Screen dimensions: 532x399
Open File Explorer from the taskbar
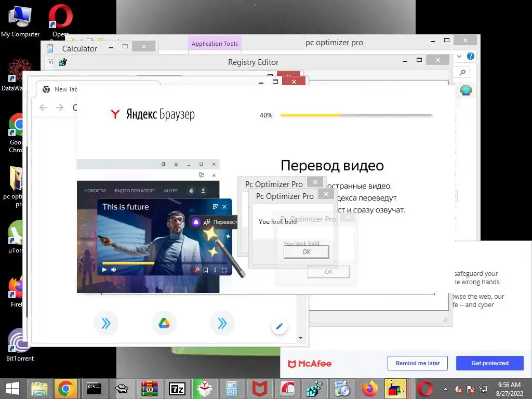coord(39,389)
